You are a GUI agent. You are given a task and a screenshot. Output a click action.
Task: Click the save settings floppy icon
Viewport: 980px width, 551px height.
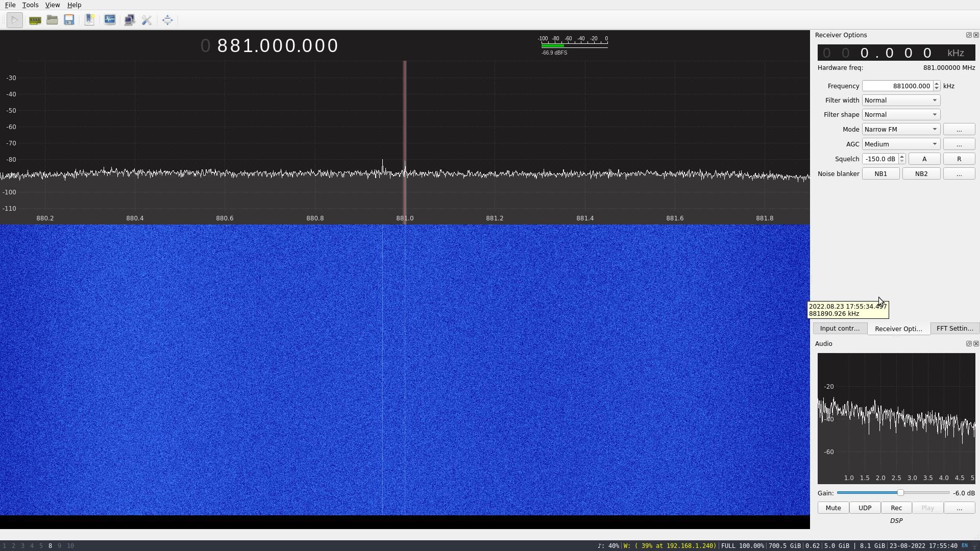point(69,20)
